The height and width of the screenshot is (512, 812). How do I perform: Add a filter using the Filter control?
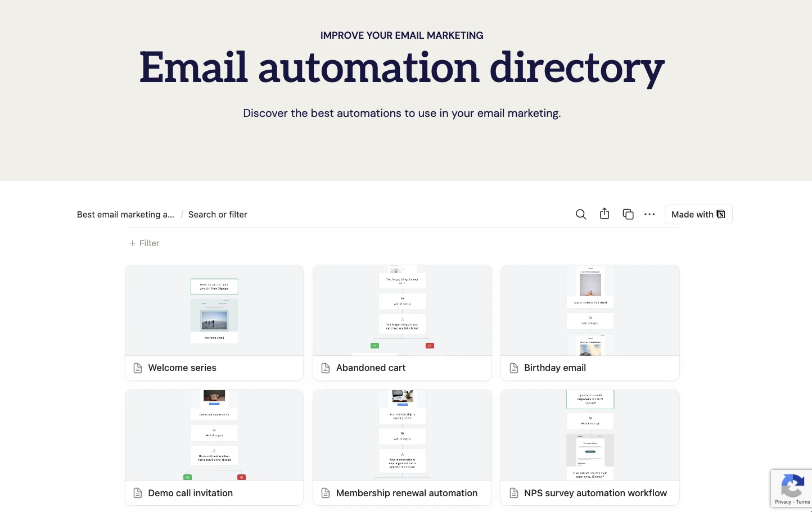click(144, 243)
